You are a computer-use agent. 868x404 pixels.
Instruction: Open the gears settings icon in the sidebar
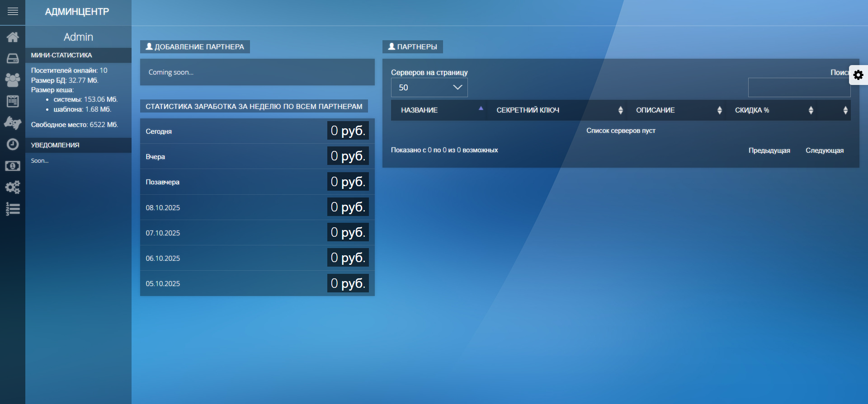13,187
